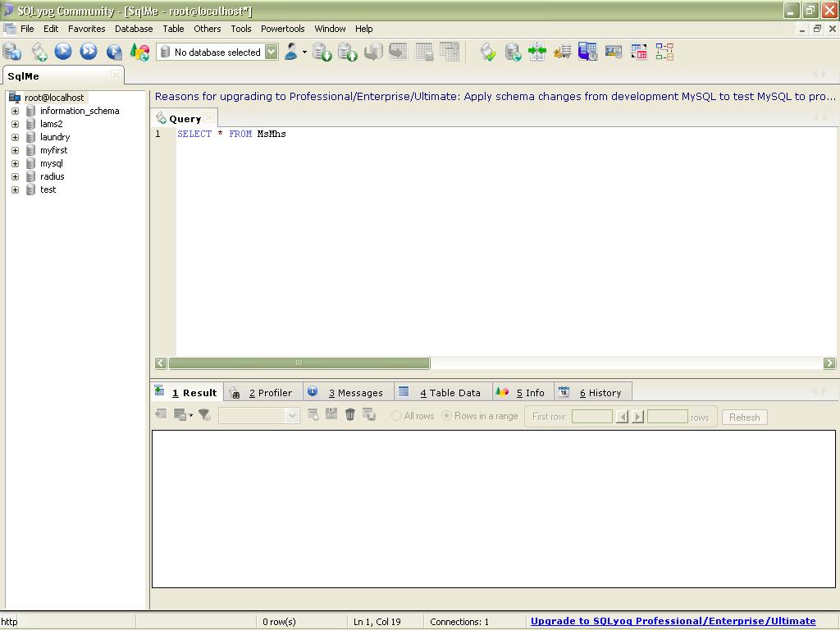Click the Refresh Object Browser icon
Screen dimensions: 840x630
point(139,52)
